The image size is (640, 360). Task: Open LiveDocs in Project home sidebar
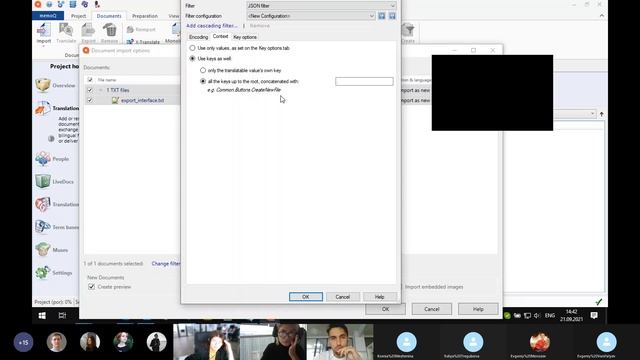(x=54, y=182)
